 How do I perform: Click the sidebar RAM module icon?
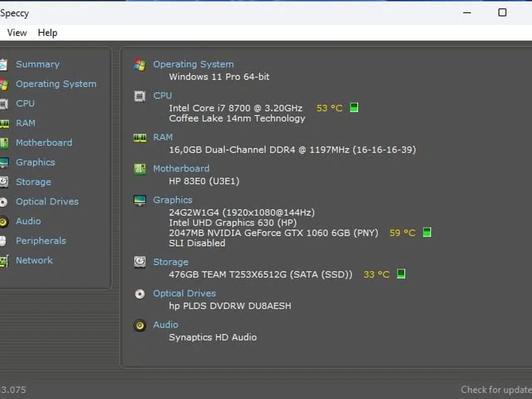(x=4, y=123)
